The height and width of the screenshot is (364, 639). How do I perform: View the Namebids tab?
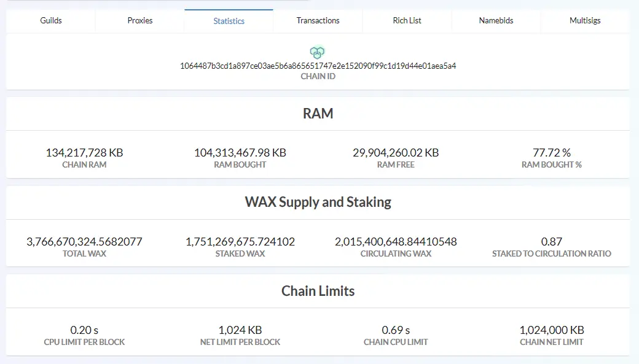496,20
